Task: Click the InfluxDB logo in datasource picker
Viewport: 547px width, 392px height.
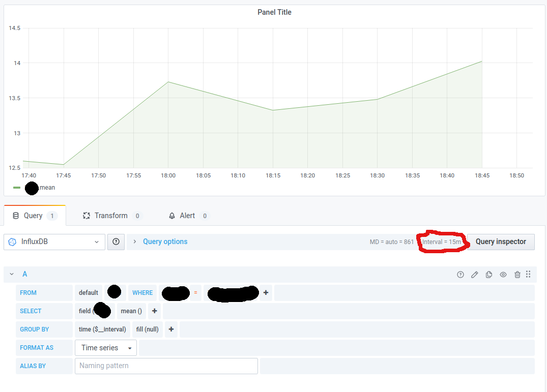Action: pos(11,242)
